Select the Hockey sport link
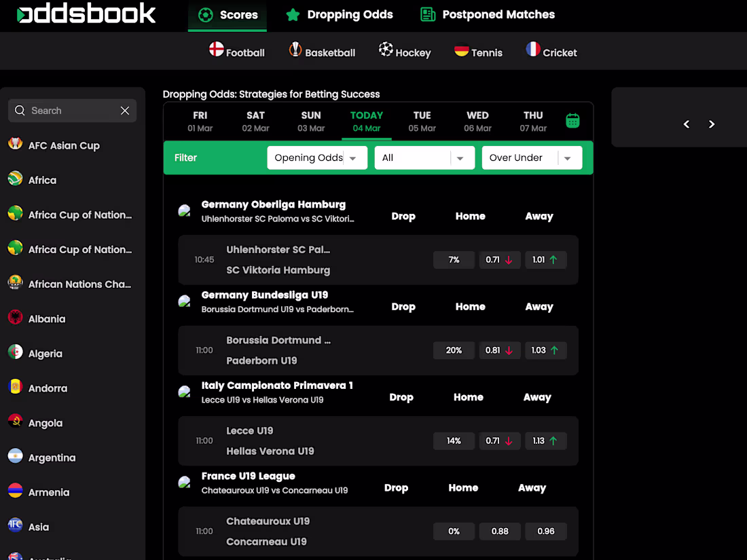 click(x=405, y=50)
